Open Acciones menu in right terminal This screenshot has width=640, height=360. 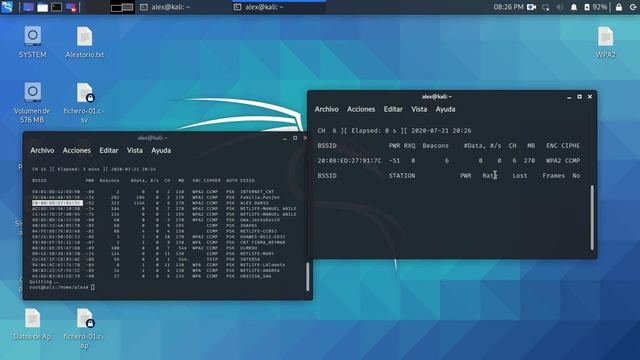coord(361,109)
